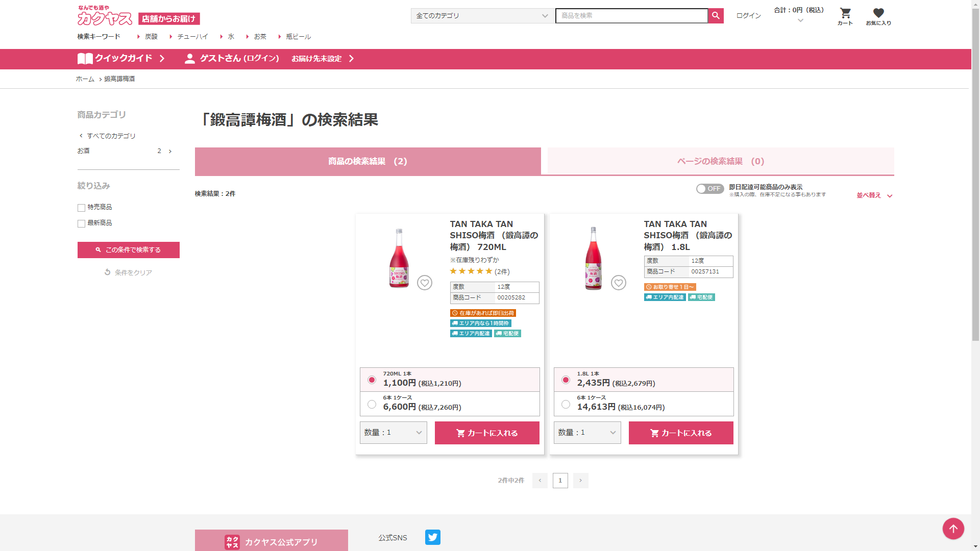Click 店舗からお届け badge

(x=169, y=19)
